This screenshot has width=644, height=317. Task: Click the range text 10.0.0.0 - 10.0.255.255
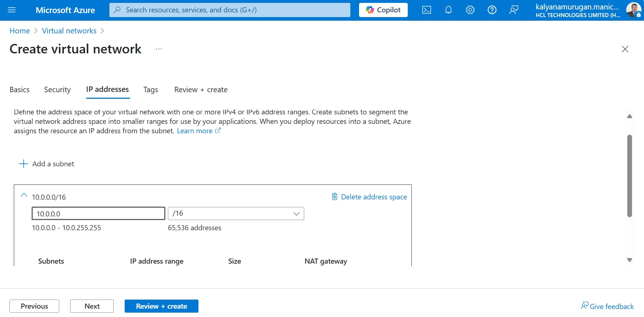[67, 228]
